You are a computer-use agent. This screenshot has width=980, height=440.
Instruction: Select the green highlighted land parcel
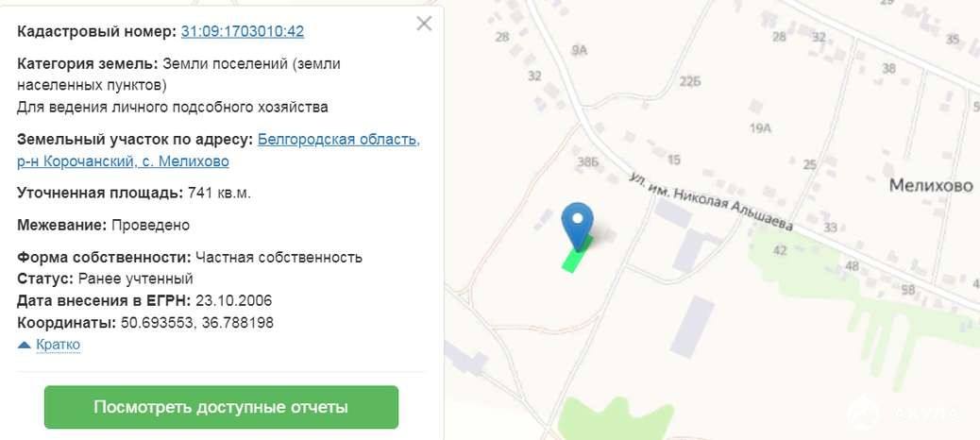(574, 257)
